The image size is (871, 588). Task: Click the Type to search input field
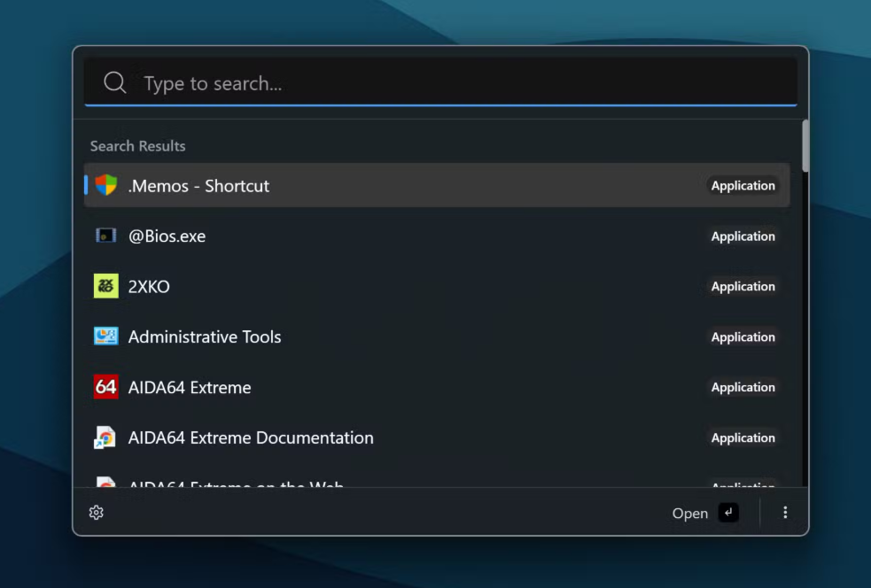(440, 82)
